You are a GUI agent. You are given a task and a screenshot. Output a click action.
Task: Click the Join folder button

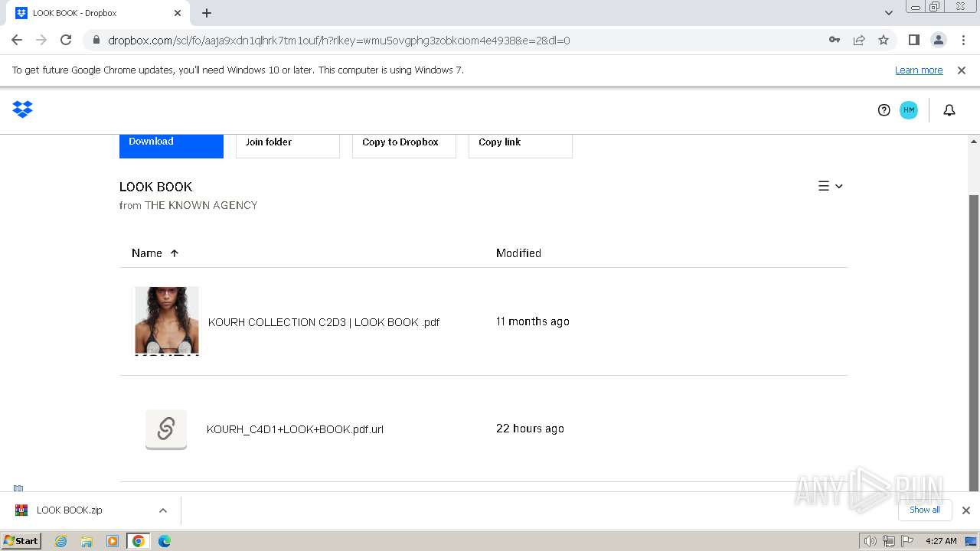288,145
